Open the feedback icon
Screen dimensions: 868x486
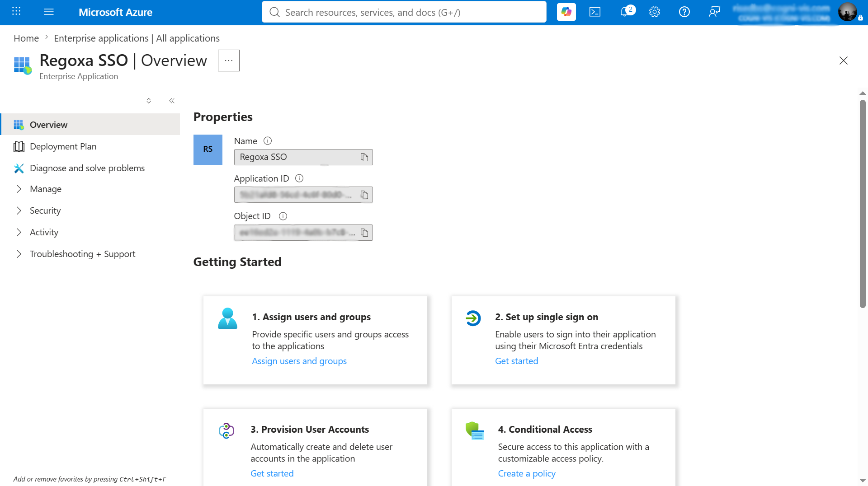coord(714,12)
